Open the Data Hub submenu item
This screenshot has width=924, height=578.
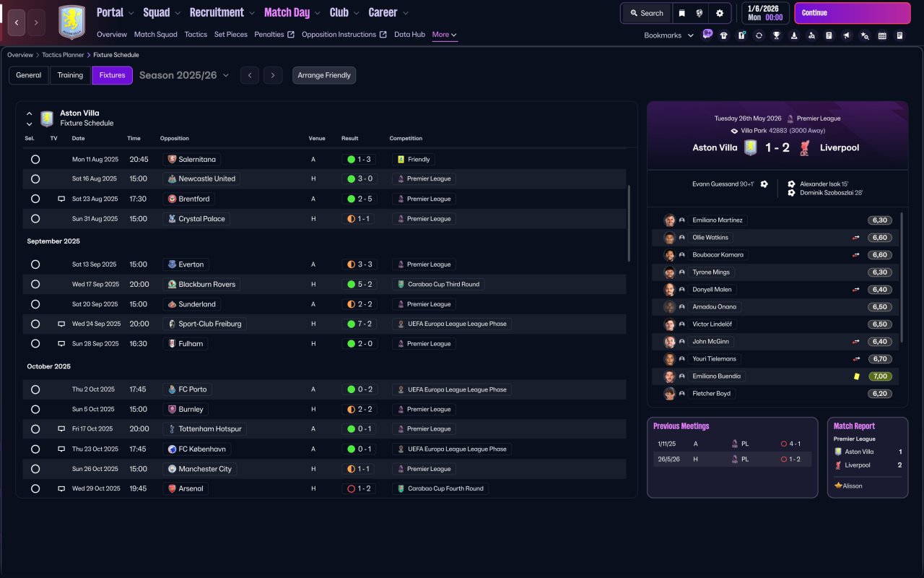pyautogui.click(x=409, y=35)
